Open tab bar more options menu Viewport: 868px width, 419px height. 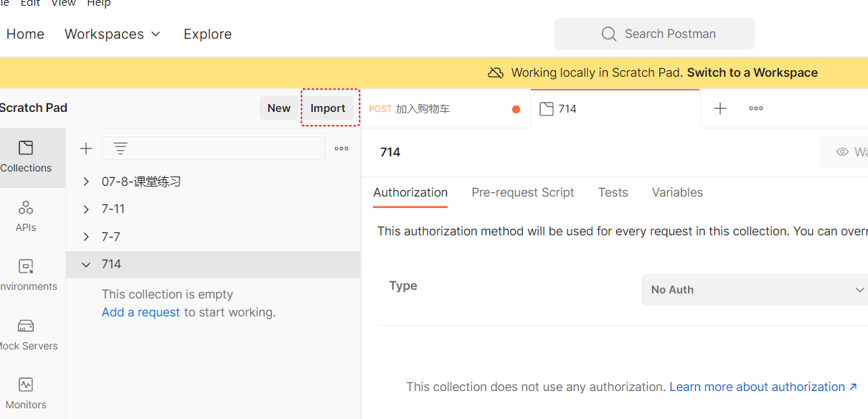pos(756,108)
